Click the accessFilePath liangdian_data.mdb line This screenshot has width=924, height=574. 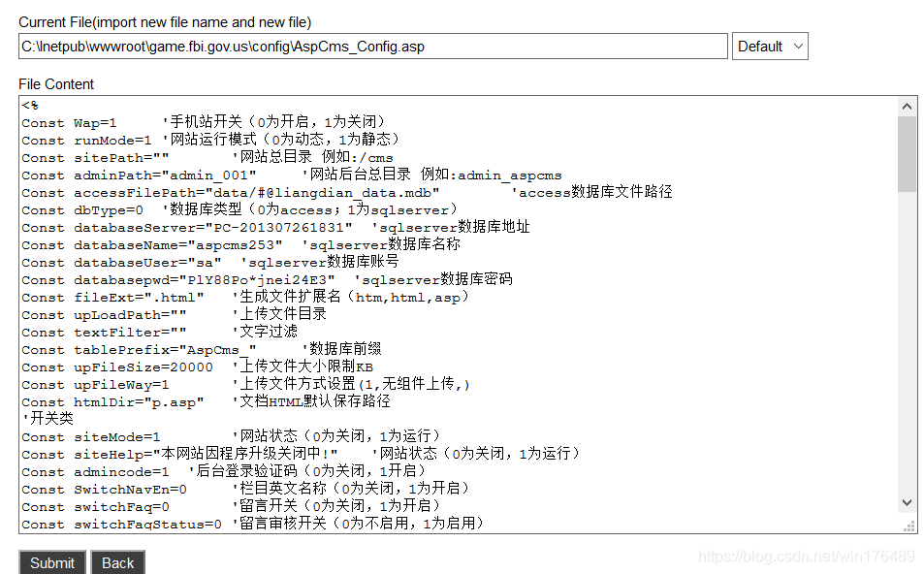[x=347, y=193]
